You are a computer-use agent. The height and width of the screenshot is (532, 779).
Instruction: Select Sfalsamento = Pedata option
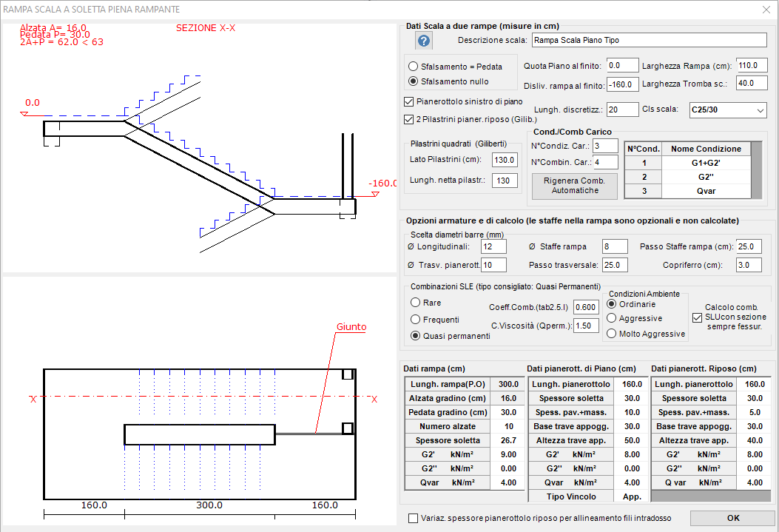tap(413, 67)
